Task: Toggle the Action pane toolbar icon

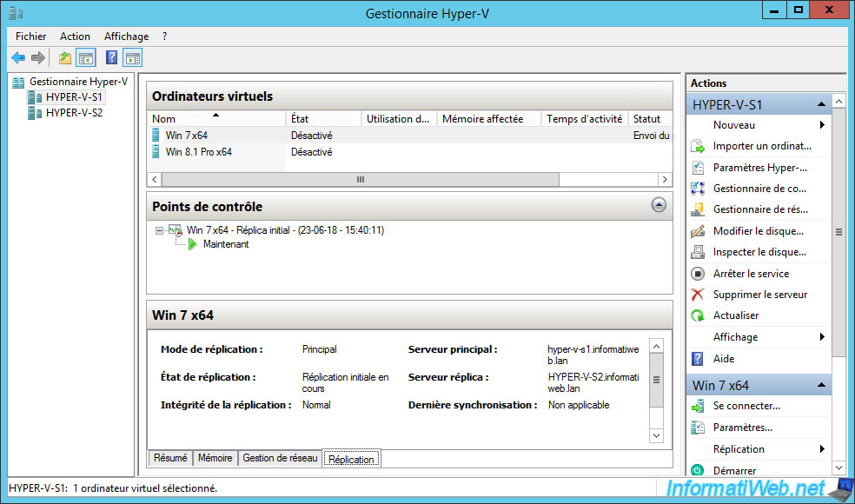Action: tap(132, 57)
